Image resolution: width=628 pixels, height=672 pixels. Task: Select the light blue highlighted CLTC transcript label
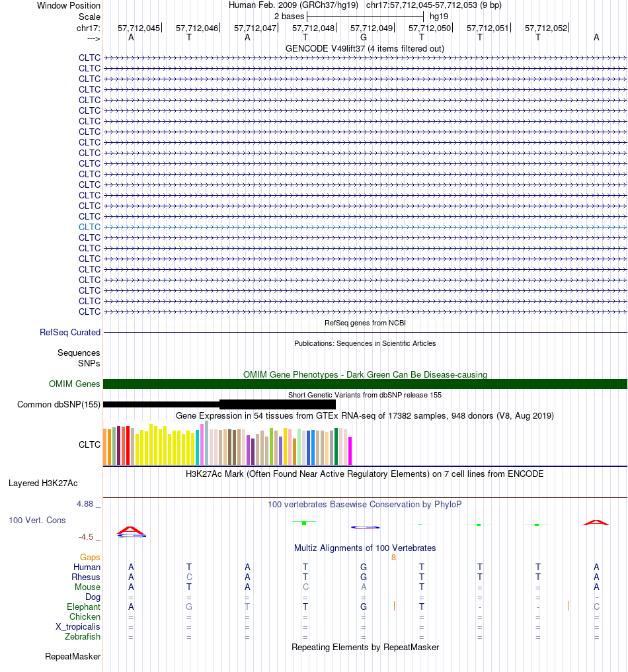(x=89, y=227)
